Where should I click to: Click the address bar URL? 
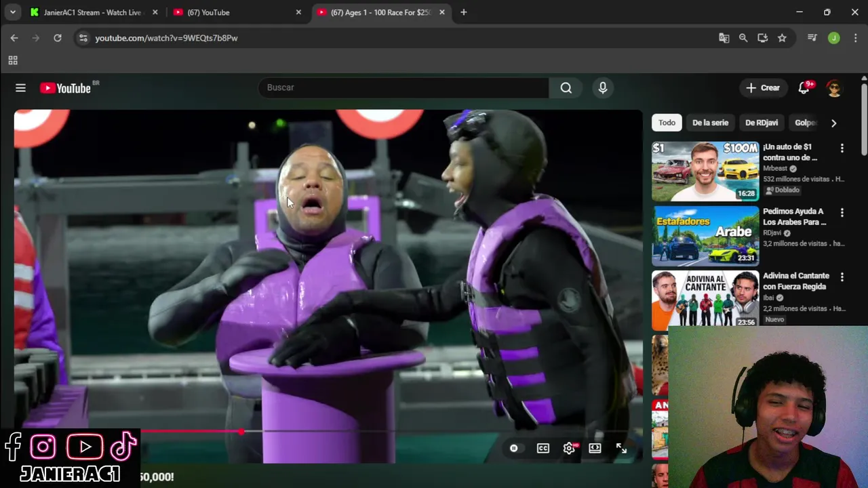pos(166,38)
